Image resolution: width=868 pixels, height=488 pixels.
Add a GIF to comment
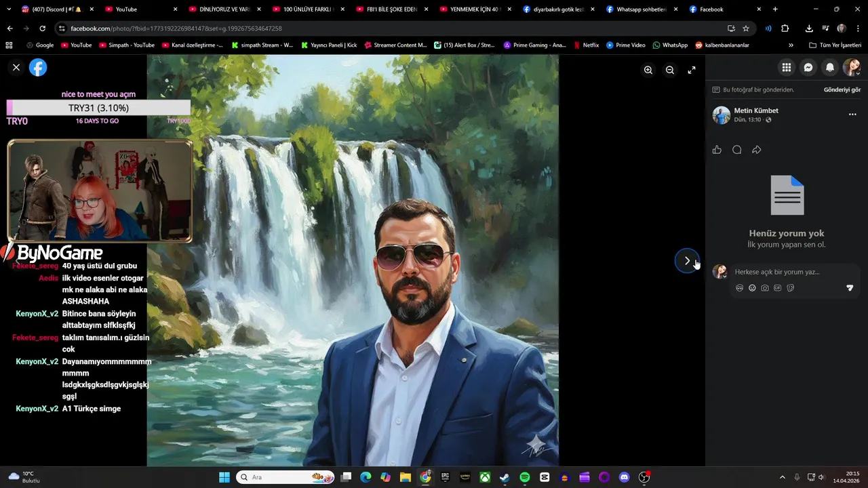point(778,288)
